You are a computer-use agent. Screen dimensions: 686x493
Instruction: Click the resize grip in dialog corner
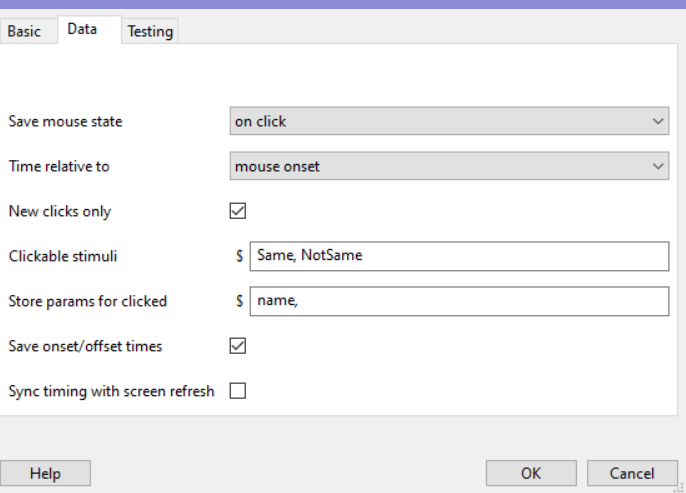680,487
